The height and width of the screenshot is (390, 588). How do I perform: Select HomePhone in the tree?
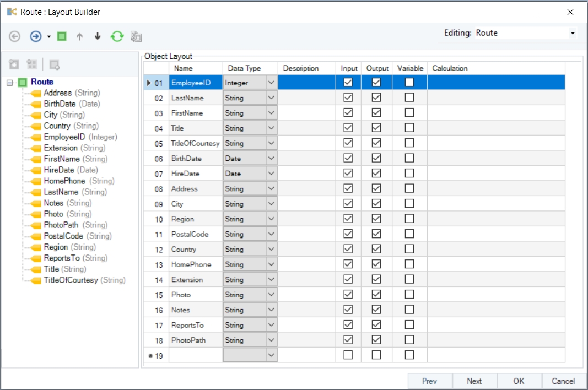(x=64, y=181)
